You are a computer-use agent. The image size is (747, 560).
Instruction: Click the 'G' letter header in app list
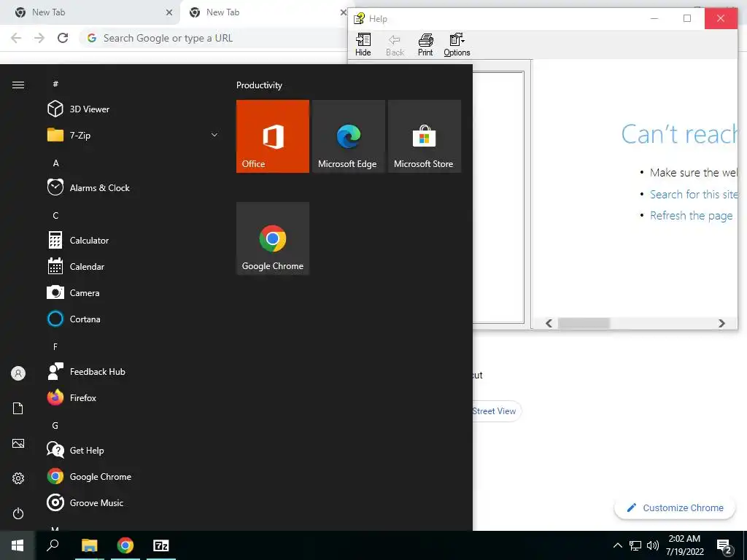click(55, 425)
